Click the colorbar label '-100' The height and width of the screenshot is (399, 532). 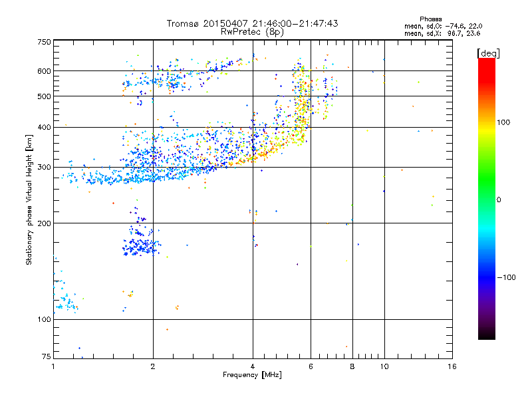(506, 277)
